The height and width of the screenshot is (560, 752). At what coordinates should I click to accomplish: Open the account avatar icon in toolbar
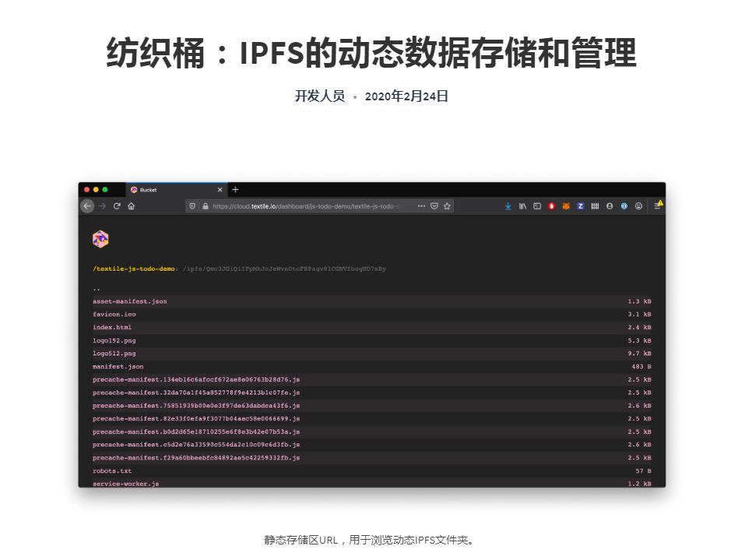coord(610,206)
